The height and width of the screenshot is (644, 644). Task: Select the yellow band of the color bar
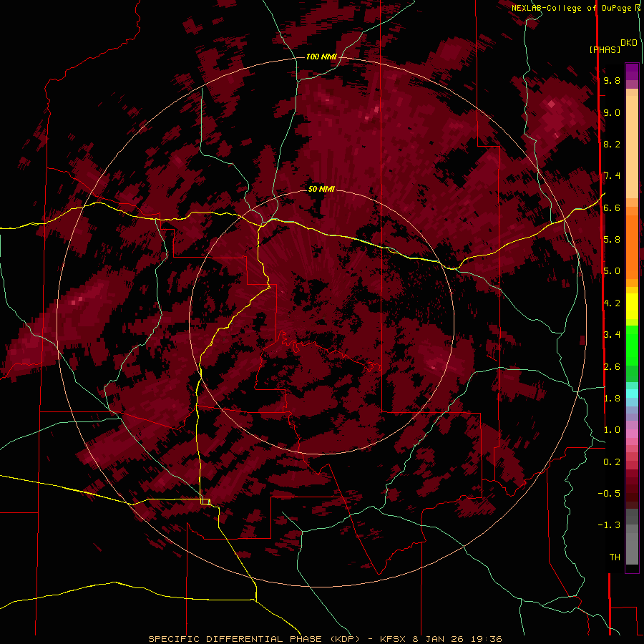click(632, 306)
